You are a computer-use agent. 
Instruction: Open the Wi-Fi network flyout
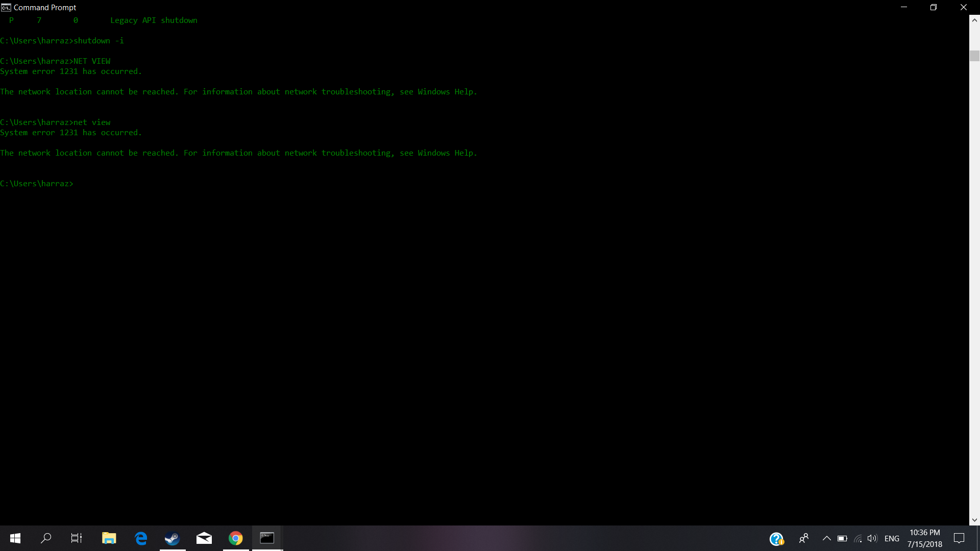pyautogui.click(x=858, y=538)
